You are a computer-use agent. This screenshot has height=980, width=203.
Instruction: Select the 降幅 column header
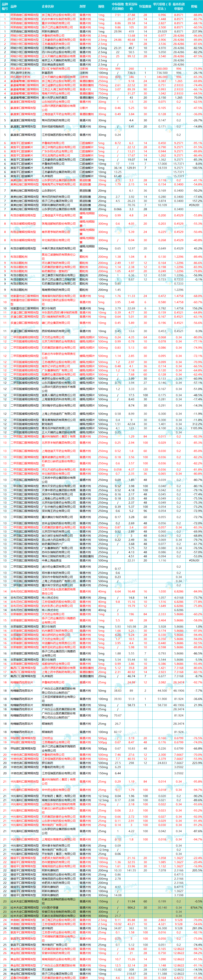pyautogui.click(x=194, y=6)
